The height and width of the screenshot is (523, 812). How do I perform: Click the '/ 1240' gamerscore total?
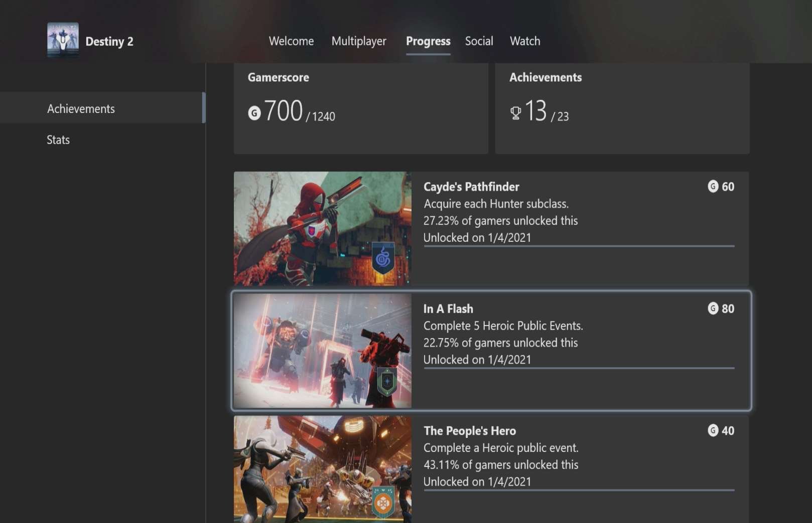(321, 116)
